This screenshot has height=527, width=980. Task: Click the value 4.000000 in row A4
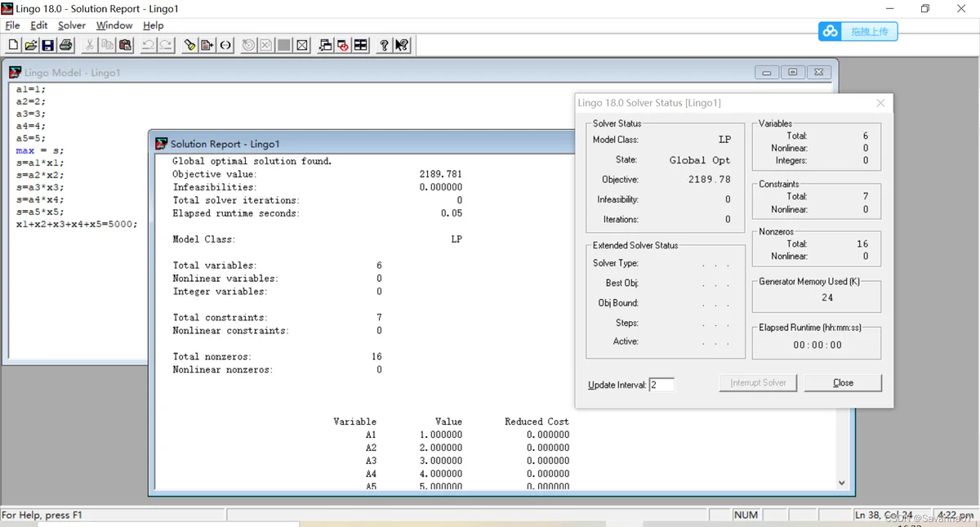coord(441,474)
